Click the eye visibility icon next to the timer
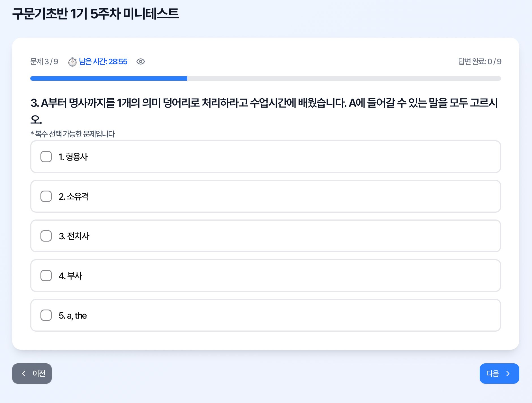The width and height of the screenshot is (532, 403). (x=141, y=62)
